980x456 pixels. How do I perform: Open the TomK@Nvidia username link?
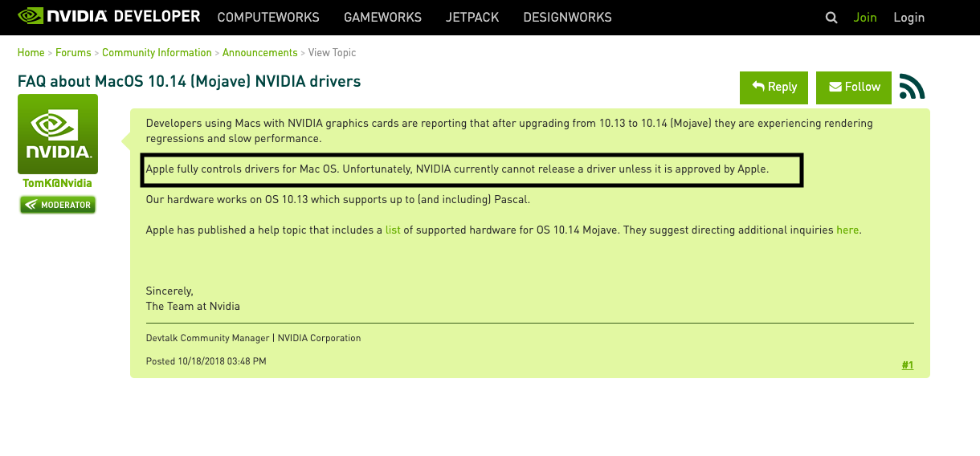tap(58, 184)
